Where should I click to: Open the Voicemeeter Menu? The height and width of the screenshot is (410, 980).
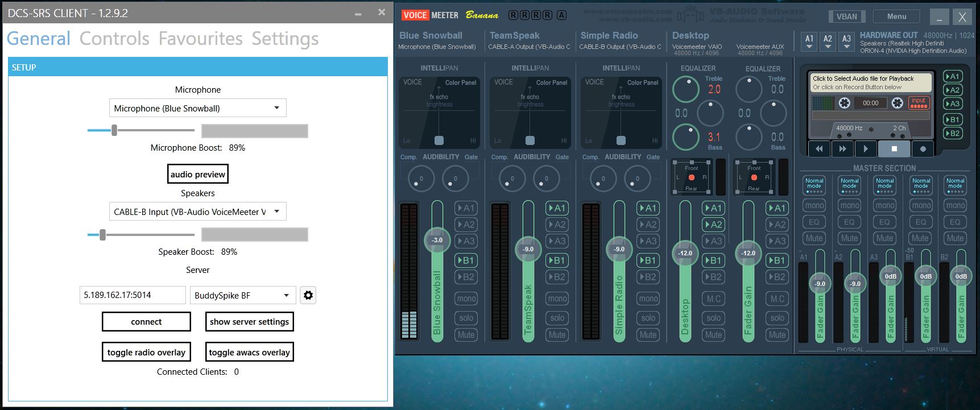[896, 16]
